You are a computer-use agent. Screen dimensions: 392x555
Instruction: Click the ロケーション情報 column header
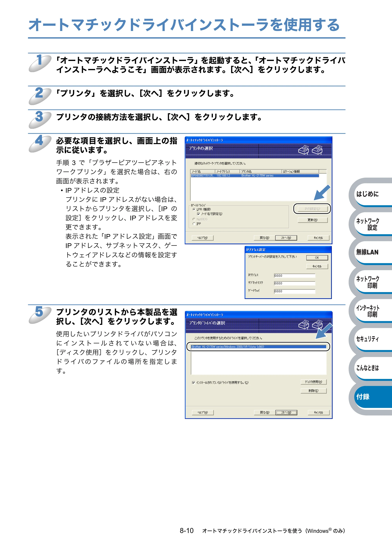(300, 172)
